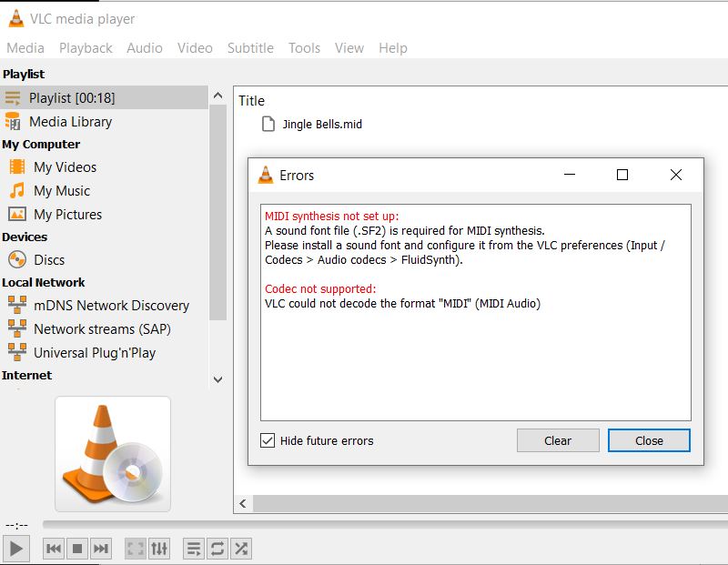Toggle fullscreen video button
Image resolution: width=728 pixels, height=565 pixels.
coord(136,549)
